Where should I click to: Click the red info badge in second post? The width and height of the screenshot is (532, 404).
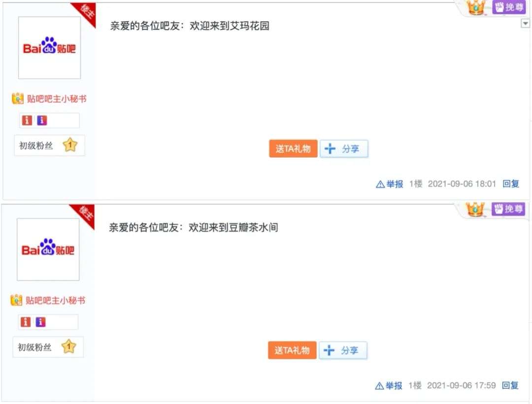26,322
